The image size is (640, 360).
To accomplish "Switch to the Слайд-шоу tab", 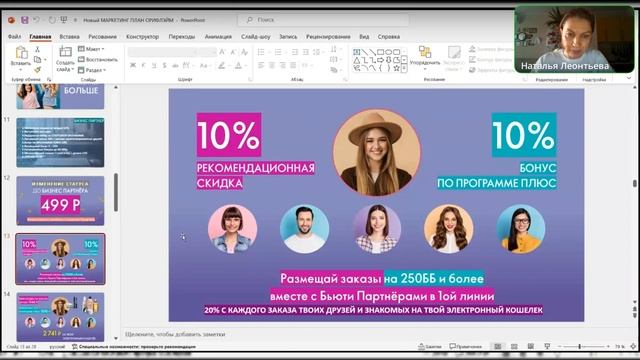I will 256,37.
